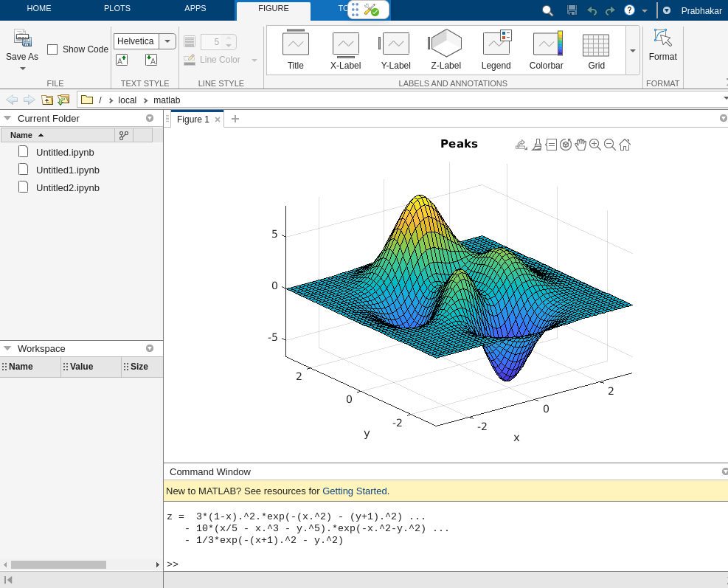Click the Brush data icon on the axes toolbar
This screenshot has width=728, height=588.
tap(536, 145)
